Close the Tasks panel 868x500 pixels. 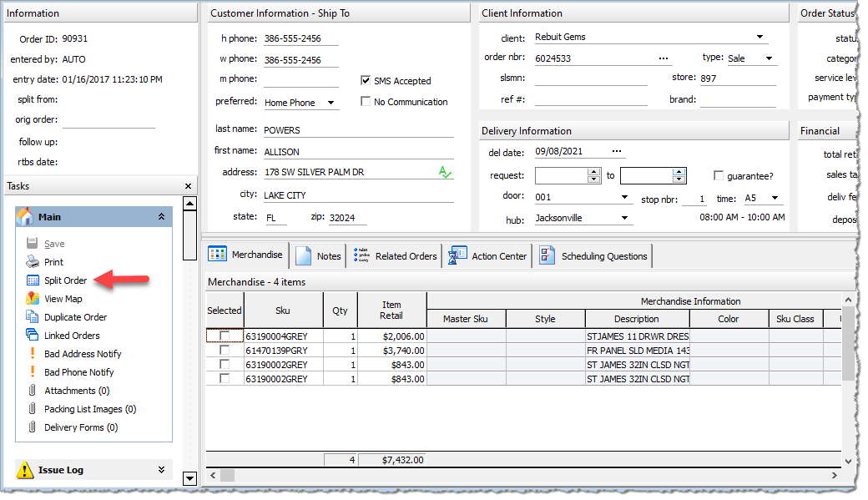[x=189, y=186]
